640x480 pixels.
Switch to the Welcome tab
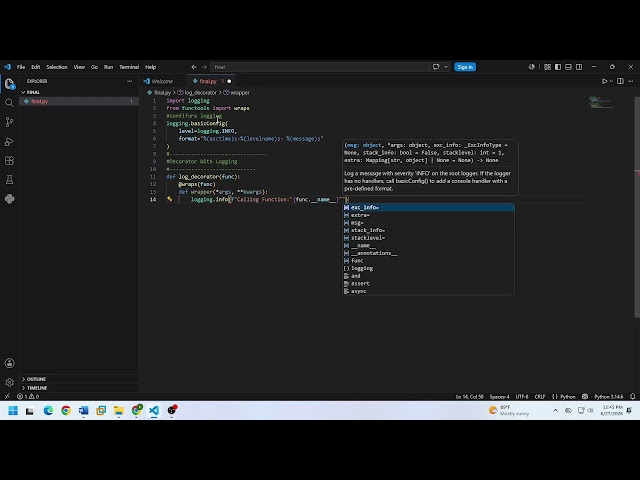(162, 81)
